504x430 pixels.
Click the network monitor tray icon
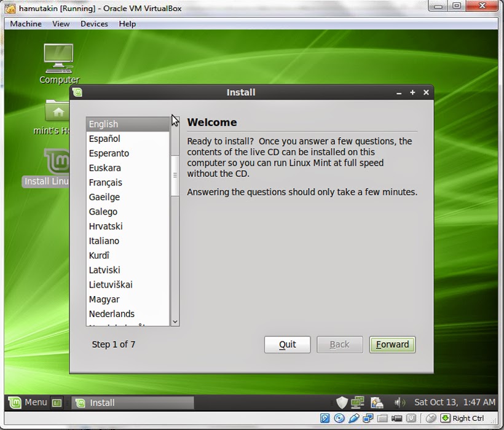tap(358, 402)
